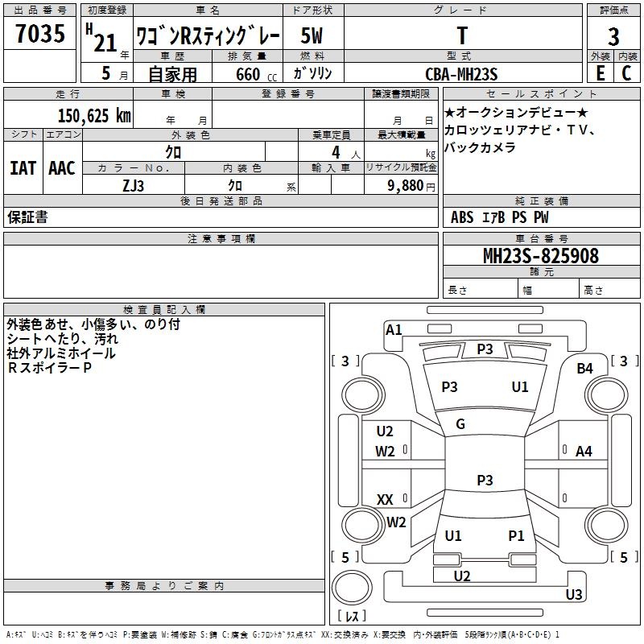Click the U1 mark on the hood
This screenshot has height=644, width=644.
(x=520, y=387)
